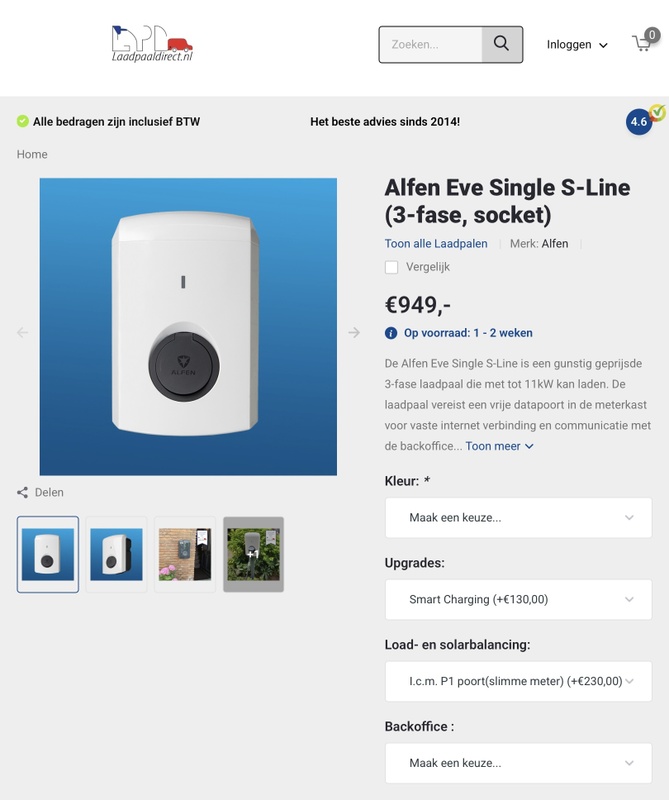Select the second product thumbnail
The width and height of the screenshot is (669, 800).
point(116,554)
